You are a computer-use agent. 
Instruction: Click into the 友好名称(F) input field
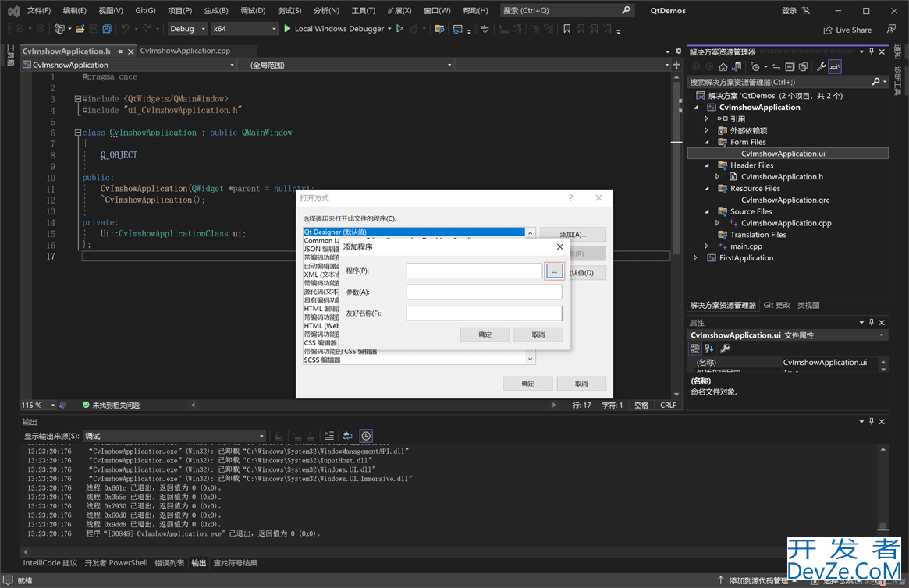(484, 313)
